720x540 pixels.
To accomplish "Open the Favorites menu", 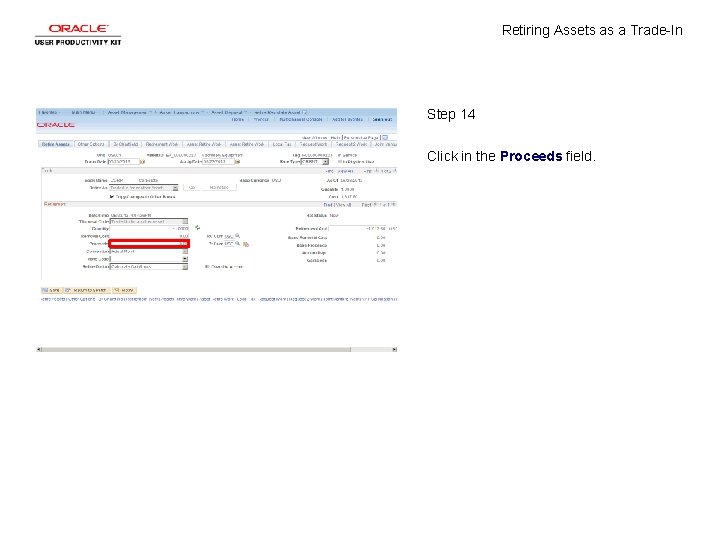I will [48, 112].
